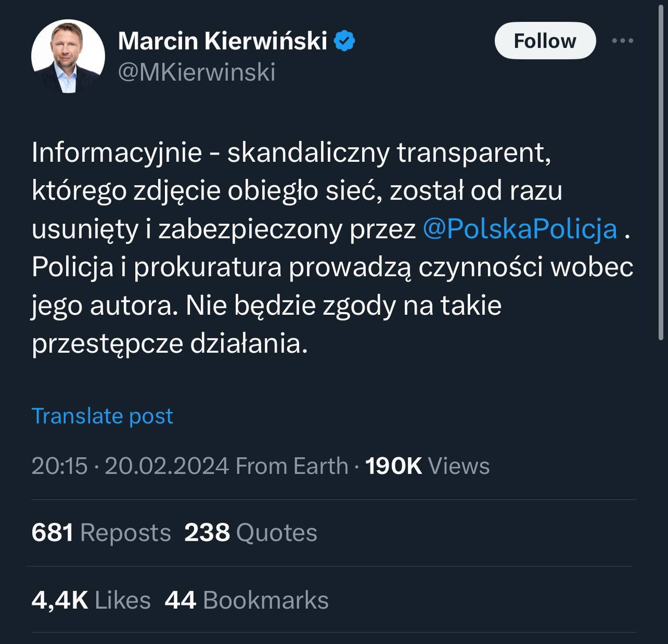Screen dimensions: 668x644
Task: Click the blue verified badge
Action: (x=344, y=41)
